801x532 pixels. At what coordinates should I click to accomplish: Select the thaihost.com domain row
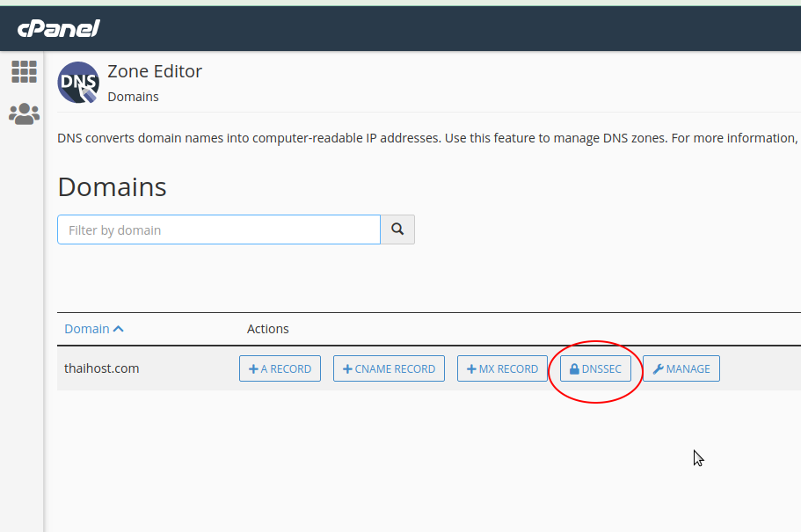[102, 368]
